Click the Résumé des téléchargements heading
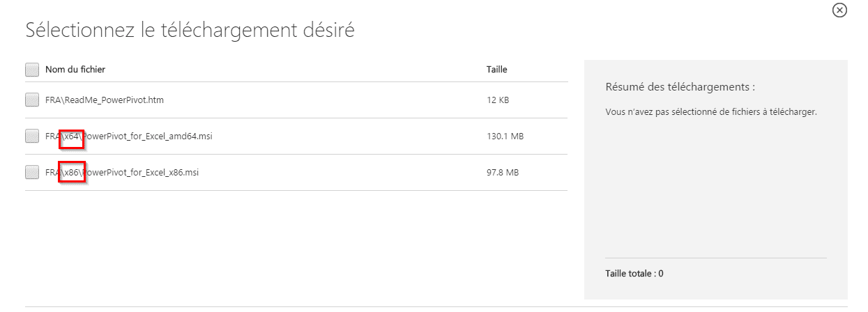Image resolution: width=868 pixels, height=312 pixels. click(x=680, y=88)
